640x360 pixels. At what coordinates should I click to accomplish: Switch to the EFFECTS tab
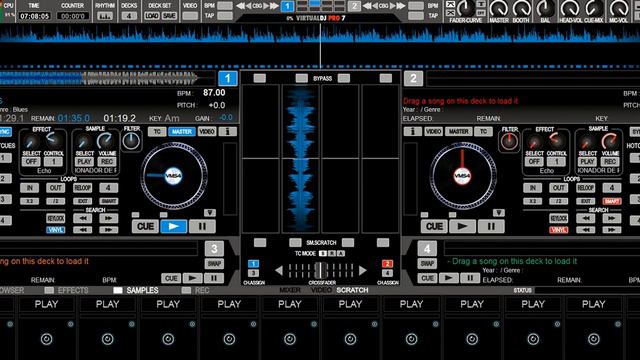pos(73,290)
